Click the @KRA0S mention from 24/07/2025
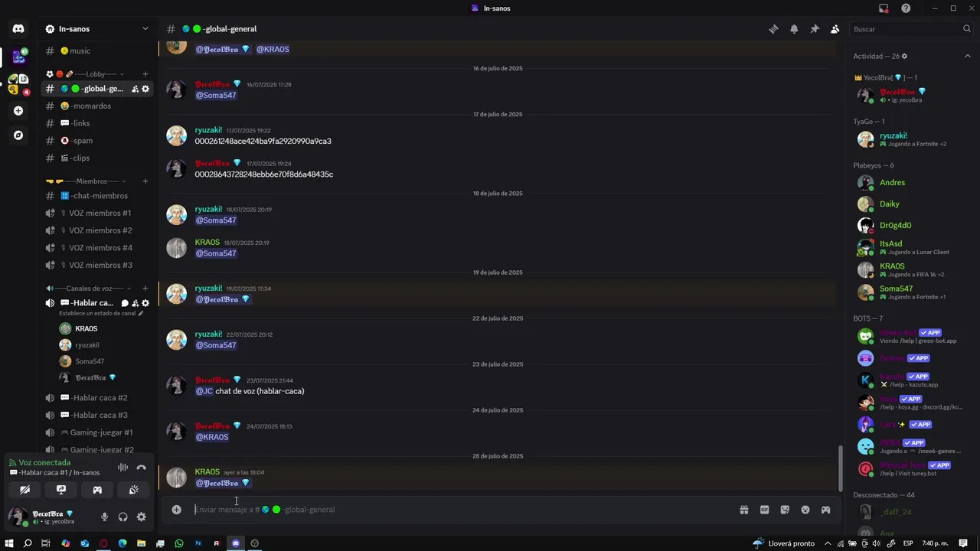Image resolution: width=980 pixels, height=551 pixels. (212, 437)
